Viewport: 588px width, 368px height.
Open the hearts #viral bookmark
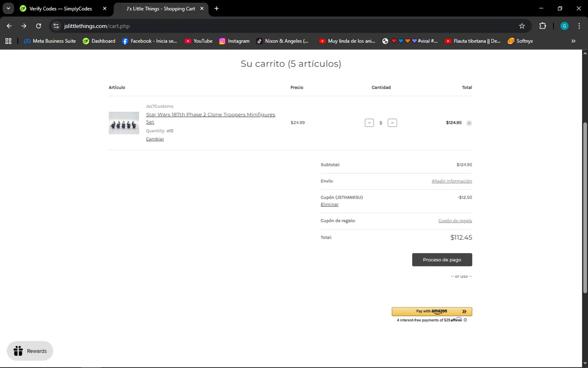410,41
